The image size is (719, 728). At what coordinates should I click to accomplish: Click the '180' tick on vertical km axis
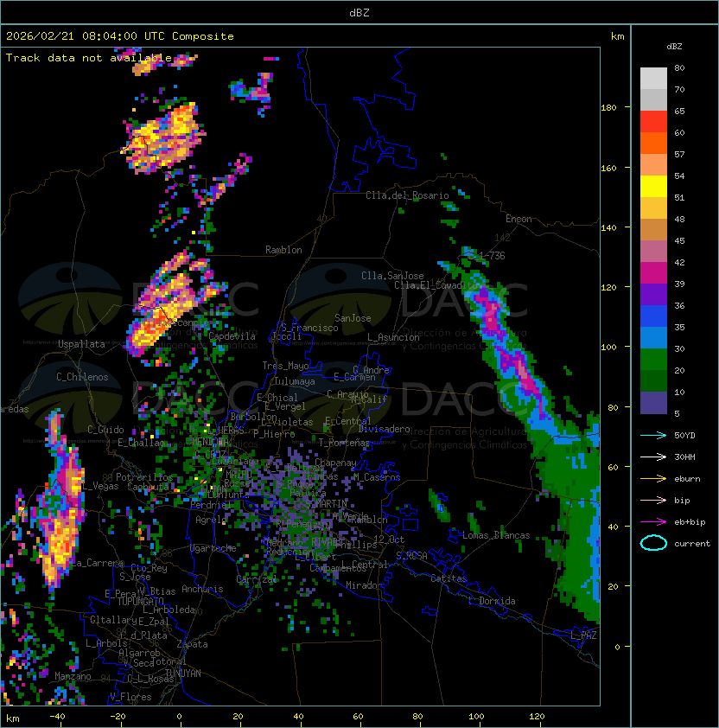(x=608, y=108)
